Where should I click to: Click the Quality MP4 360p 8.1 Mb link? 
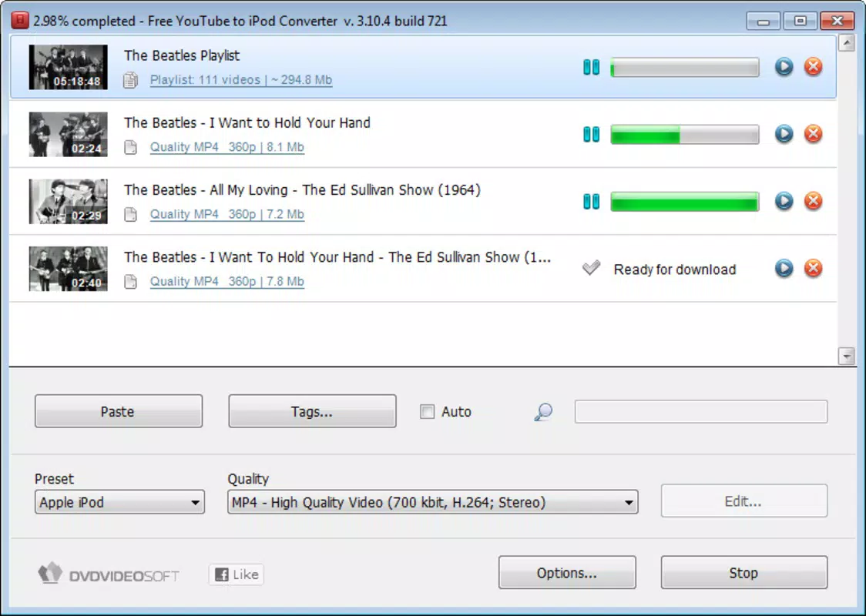coord(227,147)
